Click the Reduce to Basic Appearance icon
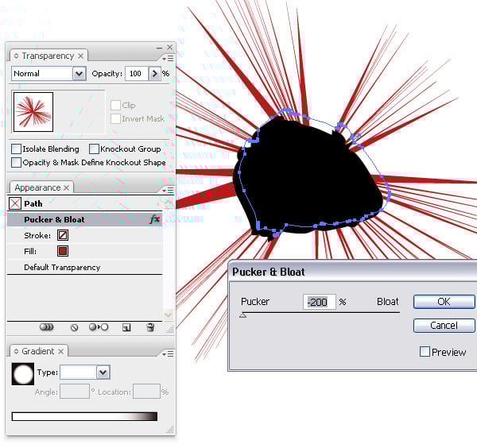The width and height of the screenshot is (477, 448). point(99,326)
